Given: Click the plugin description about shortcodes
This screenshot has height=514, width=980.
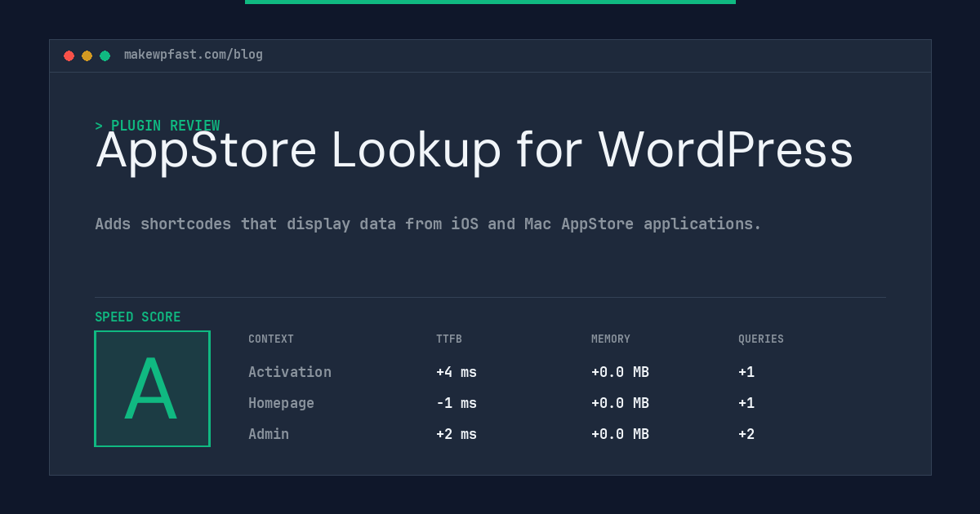Looking at the screenshot, I should point(428,224).
